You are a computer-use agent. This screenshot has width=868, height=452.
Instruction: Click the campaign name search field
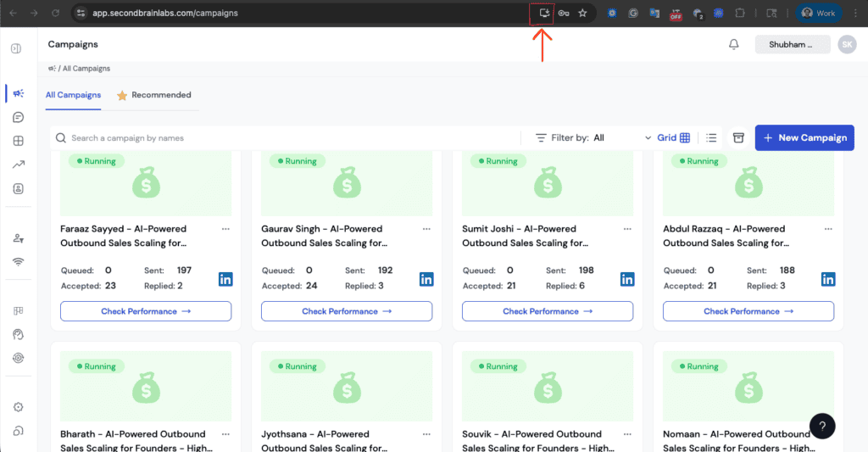tap(288, 138)
